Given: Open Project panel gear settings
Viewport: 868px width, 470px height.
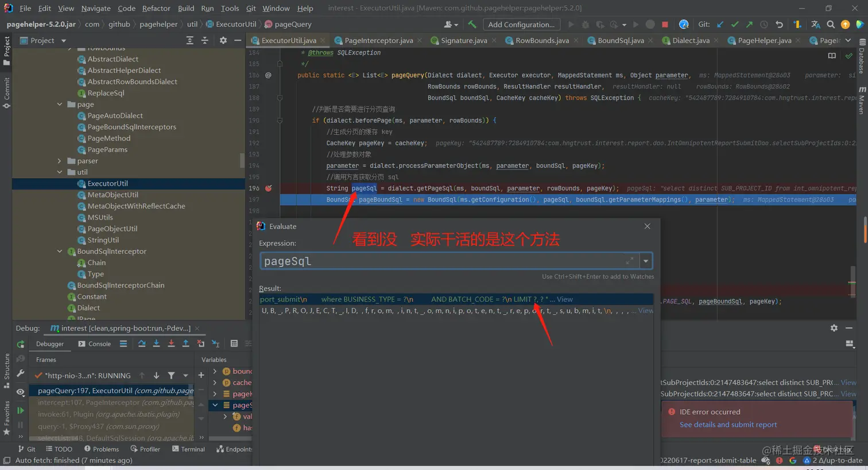Looking at the screenshot, I should [223, 40].
